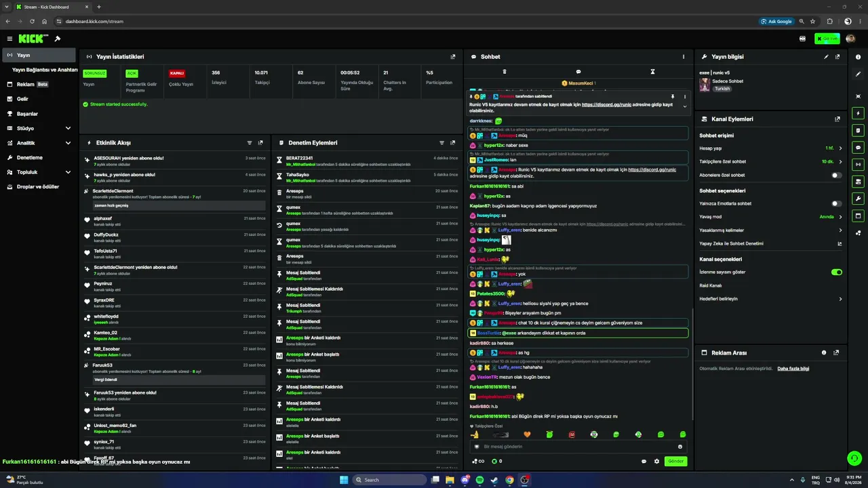The width and height of the screenshot is (868, 488).
Task: Click the chat bubble icon beside settings gear
Action: (x=644, y=462)
